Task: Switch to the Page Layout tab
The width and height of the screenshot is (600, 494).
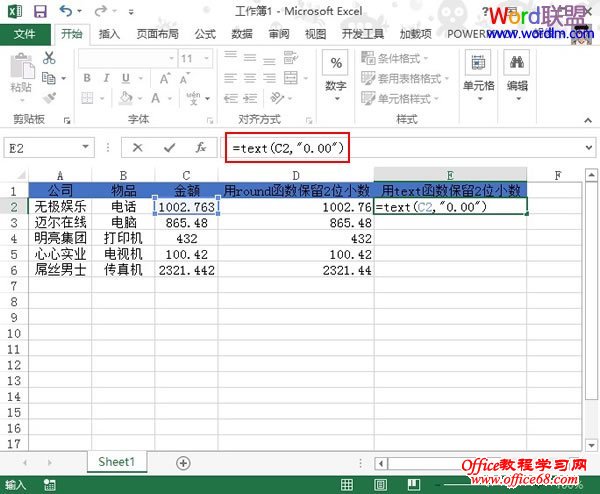Action: point(158,34)
